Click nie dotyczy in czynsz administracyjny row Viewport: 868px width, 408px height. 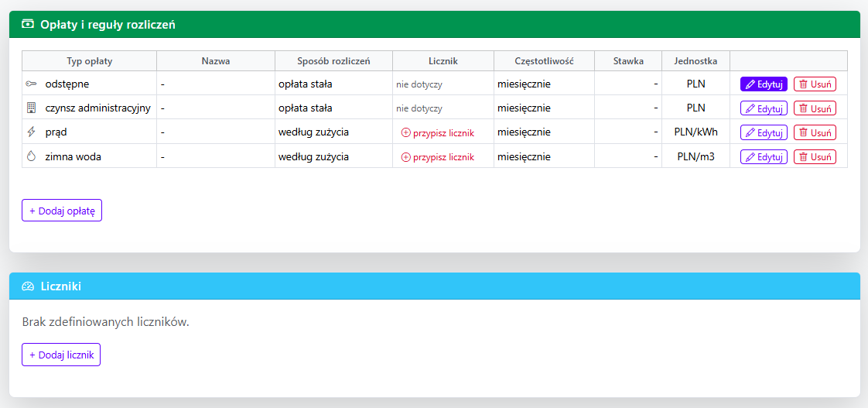[x=419, y=108]
